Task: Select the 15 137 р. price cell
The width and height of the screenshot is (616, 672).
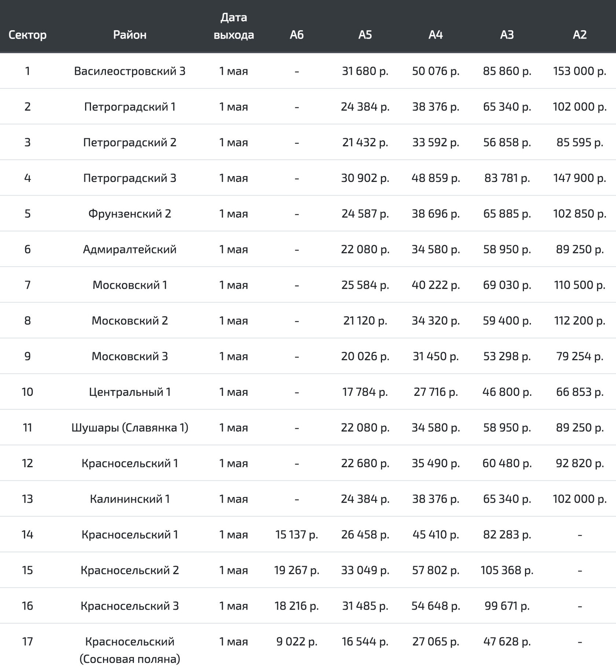Action: point(297,534)
